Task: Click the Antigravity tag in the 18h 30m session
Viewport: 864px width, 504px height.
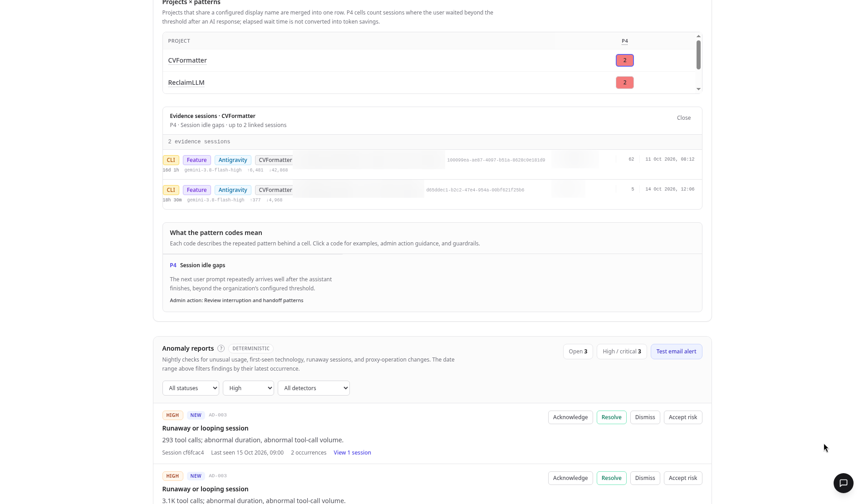Action: tap(233, 190)
